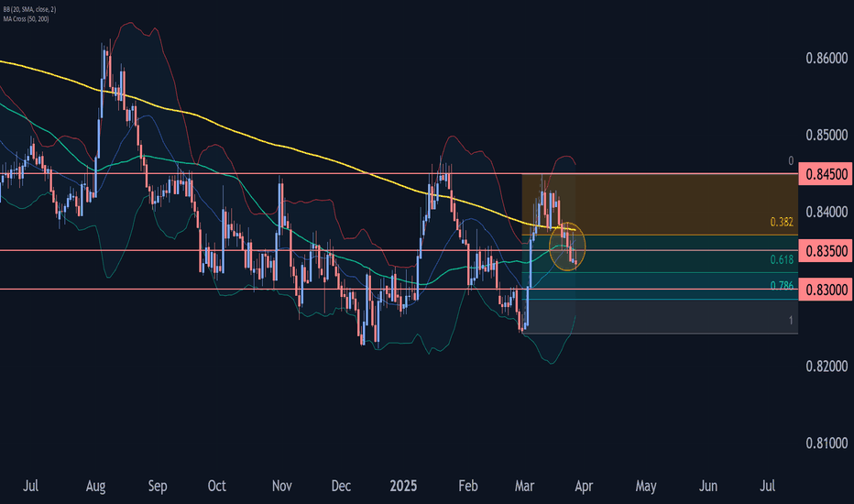Click the Jul label preceding Aug

click(30, 486)
